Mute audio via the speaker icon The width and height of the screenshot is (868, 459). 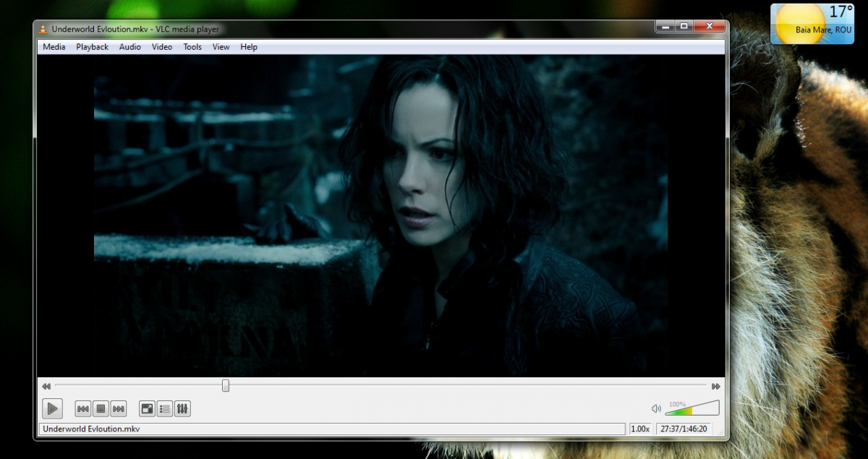(x=656, y=409)
